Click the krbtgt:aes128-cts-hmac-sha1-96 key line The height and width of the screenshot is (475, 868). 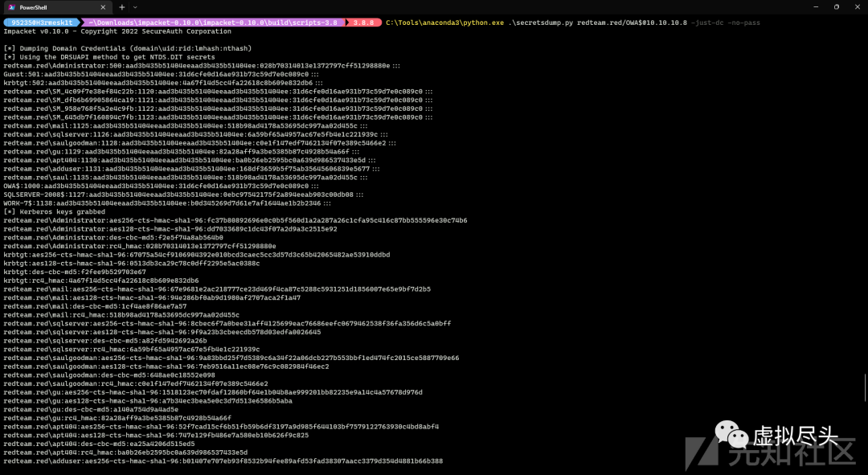pyautogui.click(x=131, y=264)
